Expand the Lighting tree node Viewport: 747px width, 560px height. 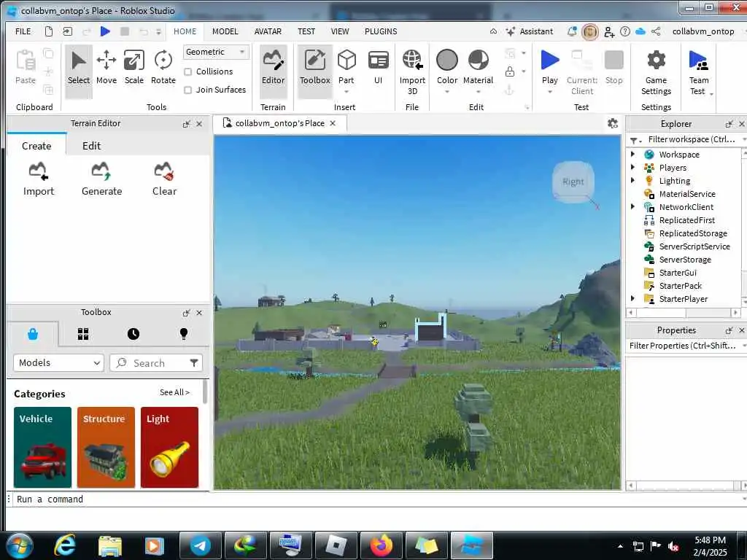[632, 180]
